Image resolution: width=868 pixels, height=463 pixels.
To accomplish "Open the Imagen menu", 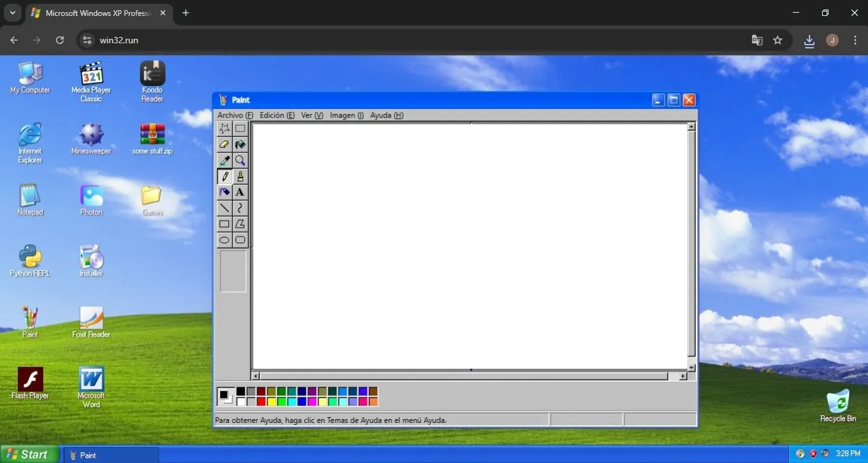I will pos(347,115).
